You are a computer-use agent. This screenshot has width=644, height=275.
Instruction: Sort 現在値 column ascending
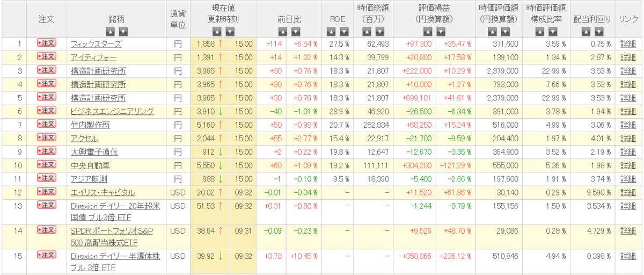point(217,32)
